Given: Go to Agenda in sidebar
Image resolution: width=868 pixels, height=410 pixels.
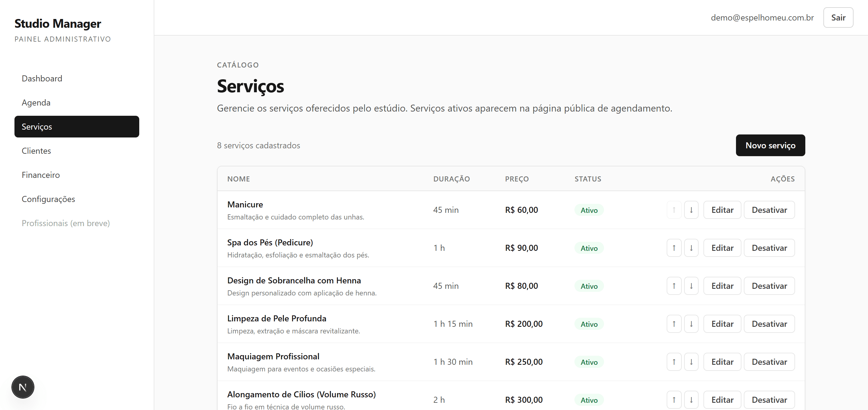Looking at the screenshot, I should 77,102.
